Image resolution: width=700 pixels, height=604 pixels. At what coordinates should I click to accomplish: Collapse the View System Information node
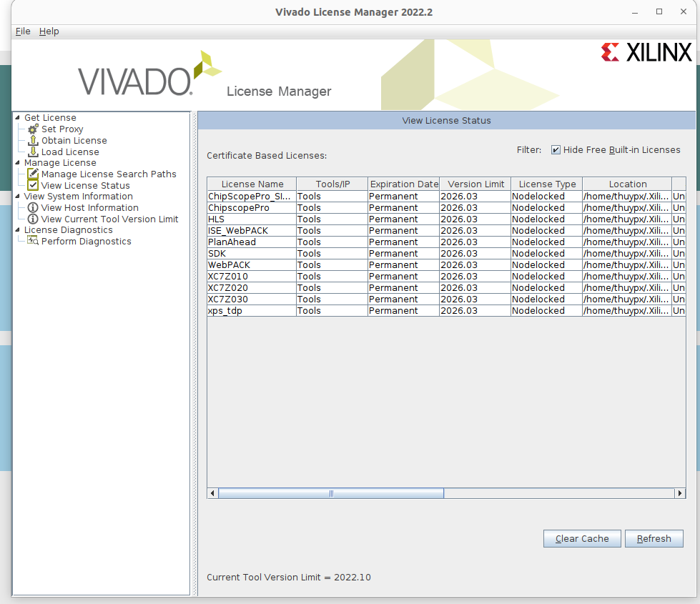point(17,197)
